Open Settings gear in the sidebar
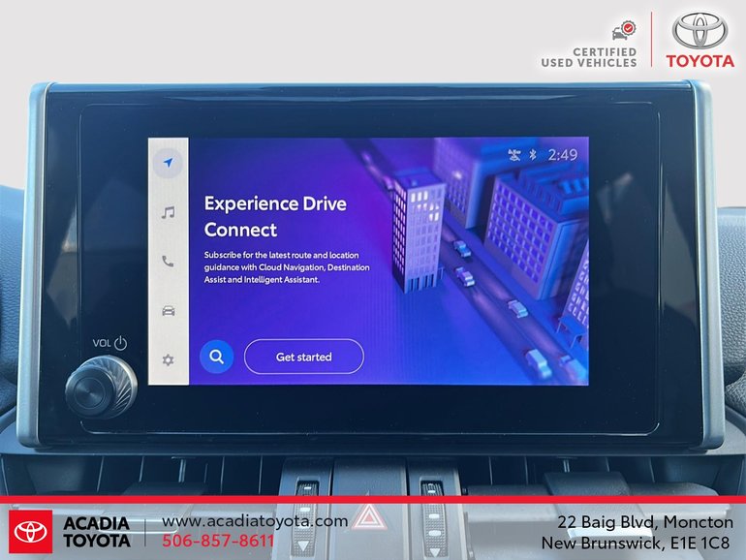This screenshot has height=560, width=746. (169, 359)
